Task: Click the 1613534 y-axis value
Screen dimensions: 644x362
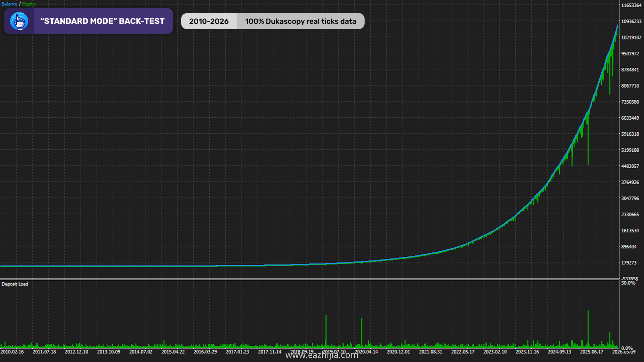Action: [x=630, y=231]
